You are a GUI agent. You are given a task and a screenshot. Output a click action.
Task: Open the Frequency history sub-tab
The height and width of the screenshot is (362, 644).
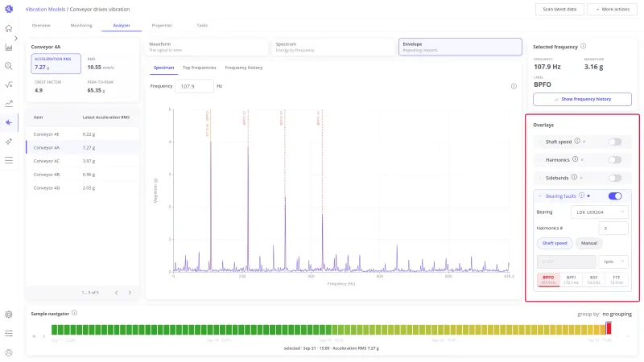pos(244,68)
